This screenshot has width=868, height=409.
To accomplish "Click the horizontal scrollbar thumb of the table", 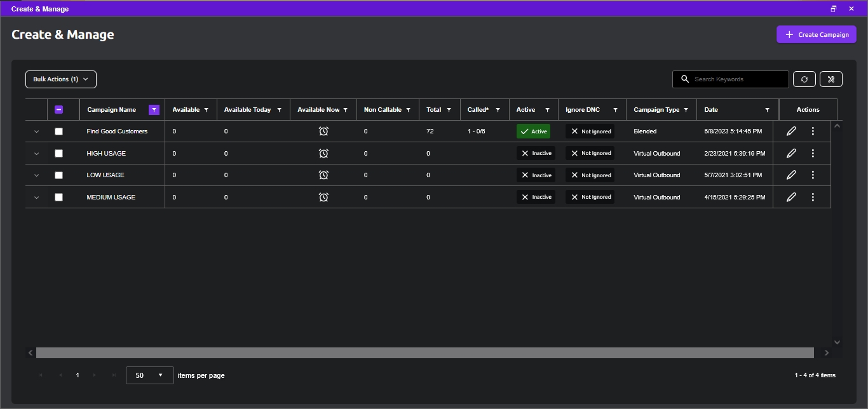I will [x=425, y=352].
